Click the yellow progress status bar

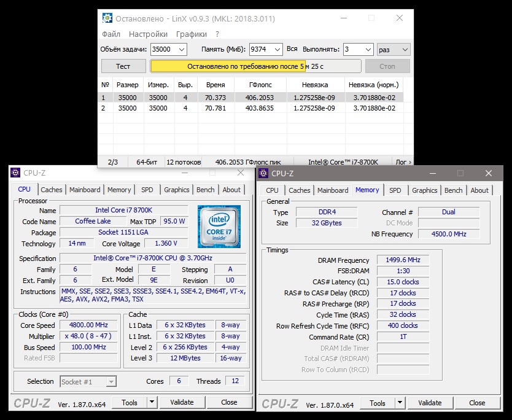click(255, 66)
